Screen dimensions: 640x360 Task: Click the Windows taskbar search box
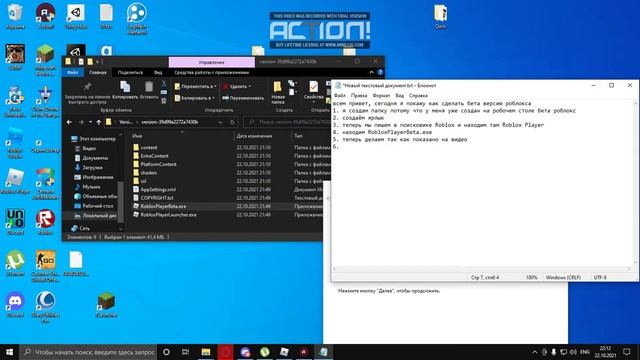pos(88,352)
